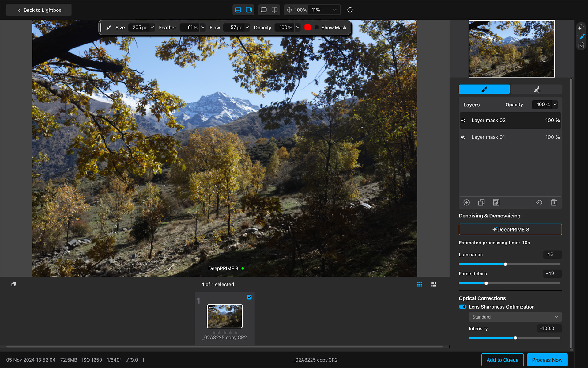This screenshot has width=588, height=368.
Task: Select the export icon in the right sidebar
Action: click(581, 45)
